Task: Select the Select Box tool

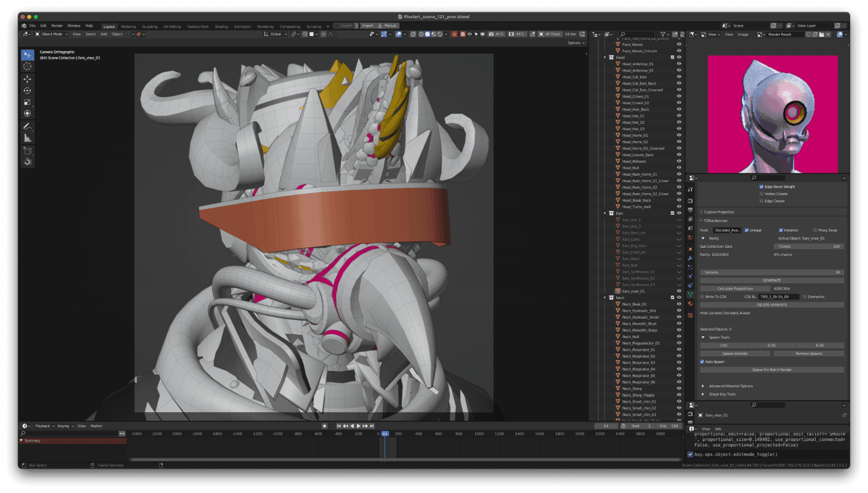Action: pos(27,55)
